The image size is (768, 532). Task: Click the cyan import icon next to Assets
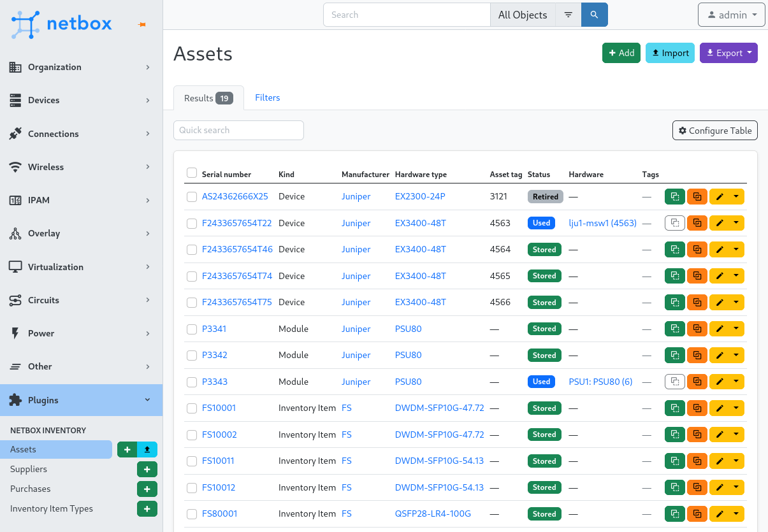click(x=147, y=450)
